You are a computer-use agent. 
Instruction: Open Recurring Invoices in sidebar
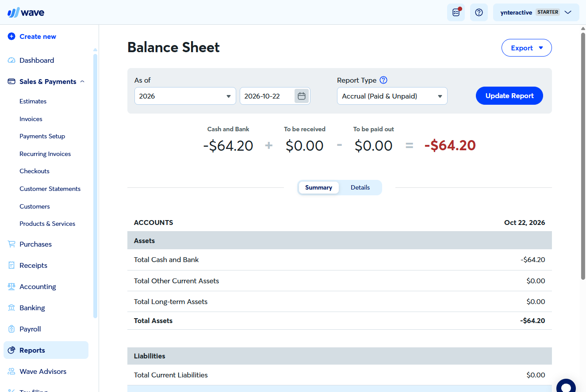[x=45, y=154]
